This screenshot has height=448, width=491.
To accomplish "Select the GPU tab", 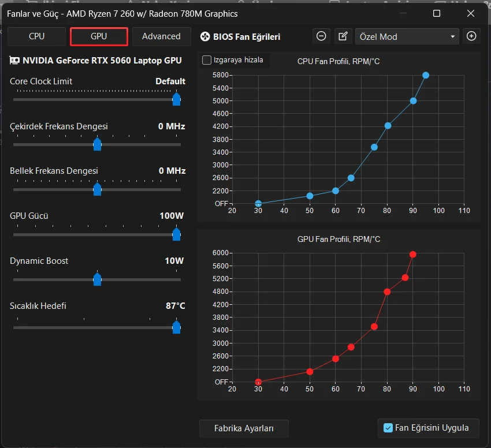I will coord(99,36).
